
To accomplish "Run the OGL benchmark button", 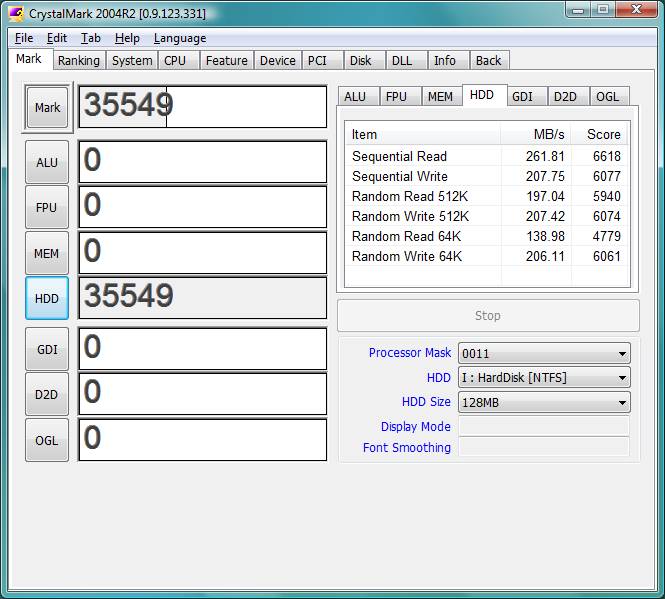I will pyautogui.click(x=47, y=440).
